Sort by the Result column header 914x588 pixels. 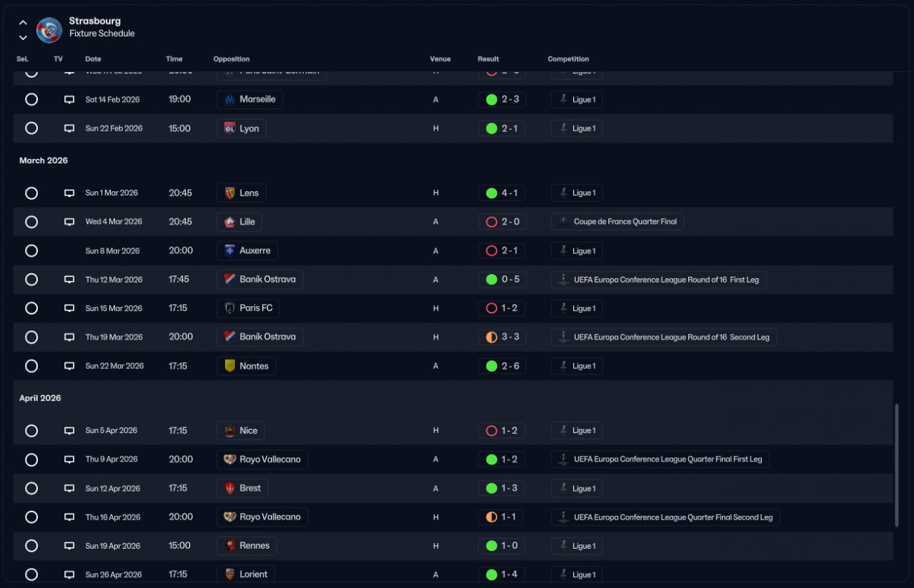click(x=488, y=59)
